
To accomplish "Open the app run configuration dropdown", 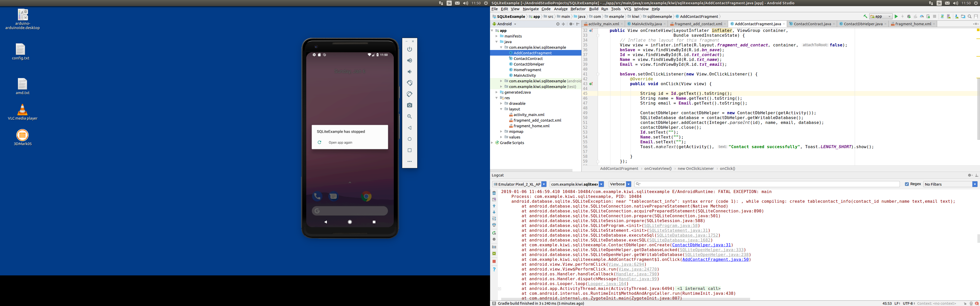I will coord(881,16).
